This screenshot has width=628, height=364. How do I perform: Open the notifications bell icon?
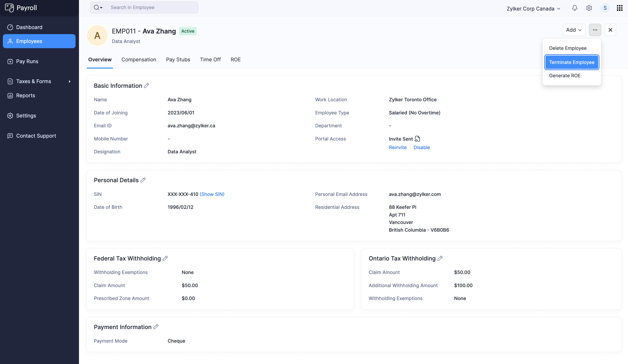coord(575,8)
